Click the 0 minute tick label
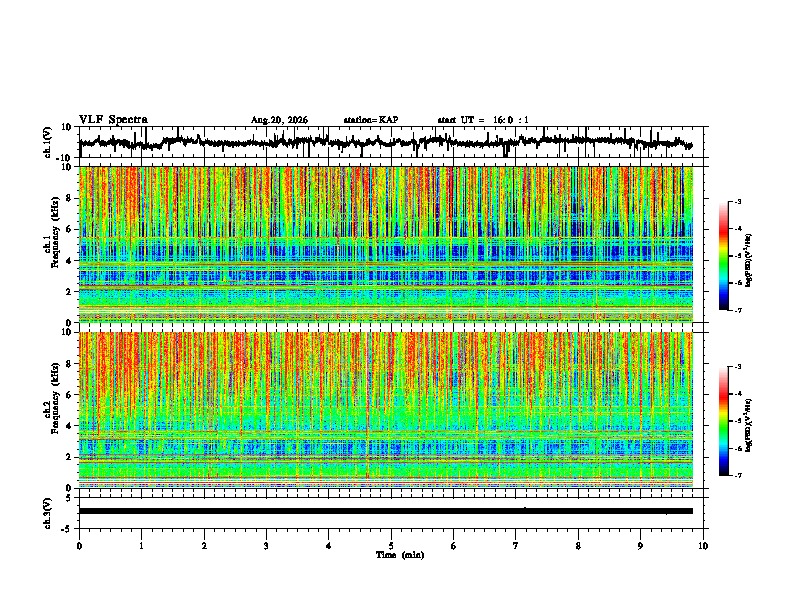The height and width of the screenshot is (612, 792). point(79,546)
